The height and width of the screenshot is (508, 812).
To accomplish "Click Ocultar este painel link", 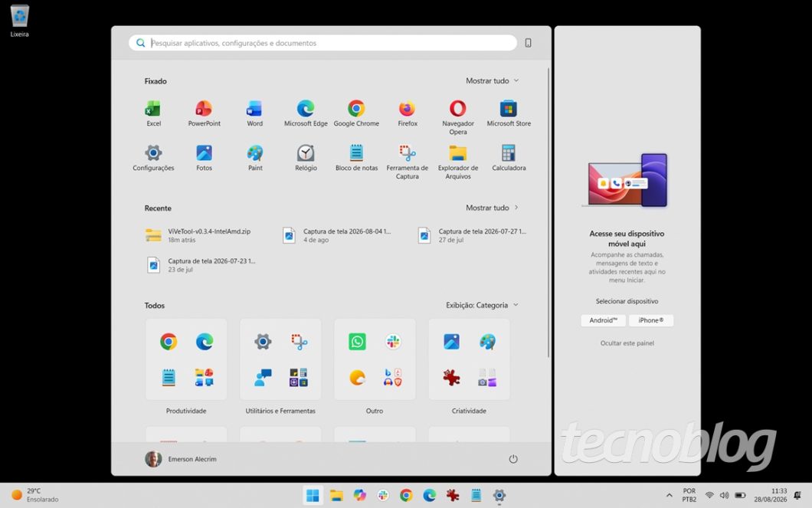I will (x=627, y=343).
